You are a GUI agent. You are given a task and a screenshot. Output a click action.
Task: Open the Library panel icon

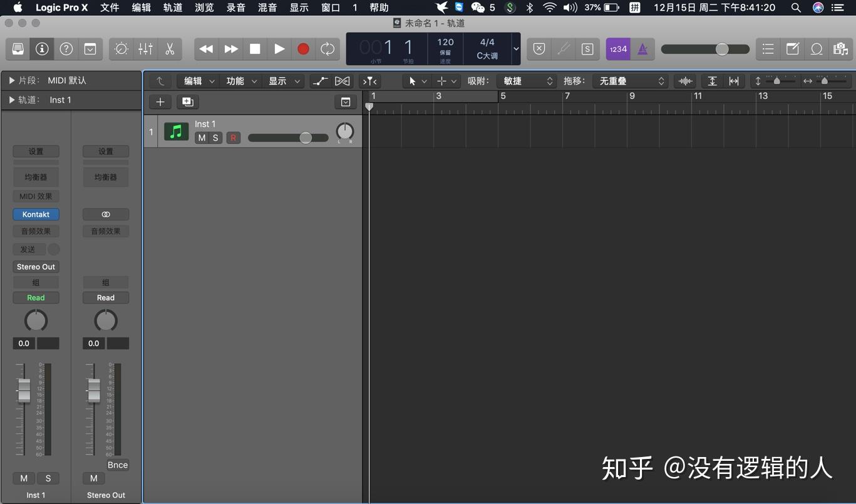18,49
